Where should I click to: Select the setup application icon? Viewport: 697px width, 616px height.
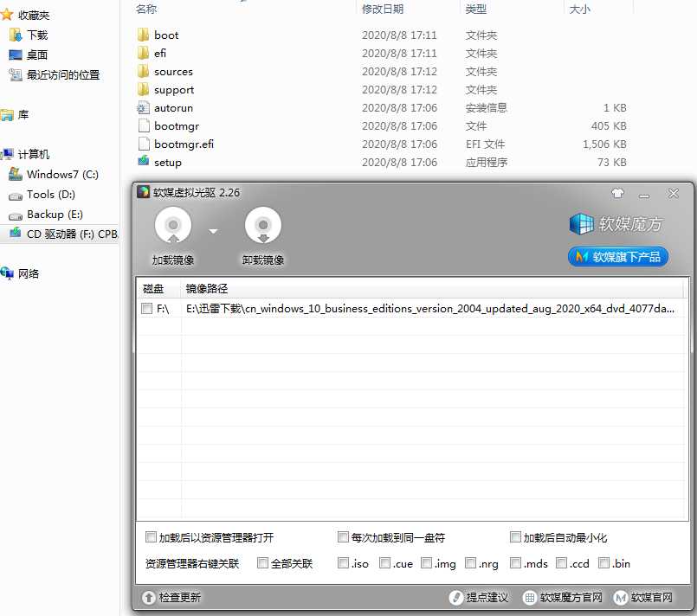pyautogui.click(x=143, y=161)
